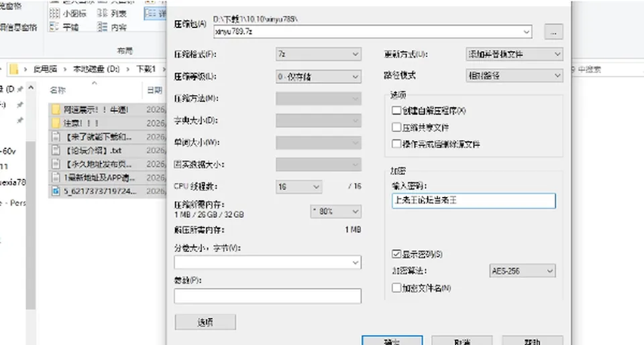Click the 注意!!! folder icon in Explorer

tap(56, 123)
